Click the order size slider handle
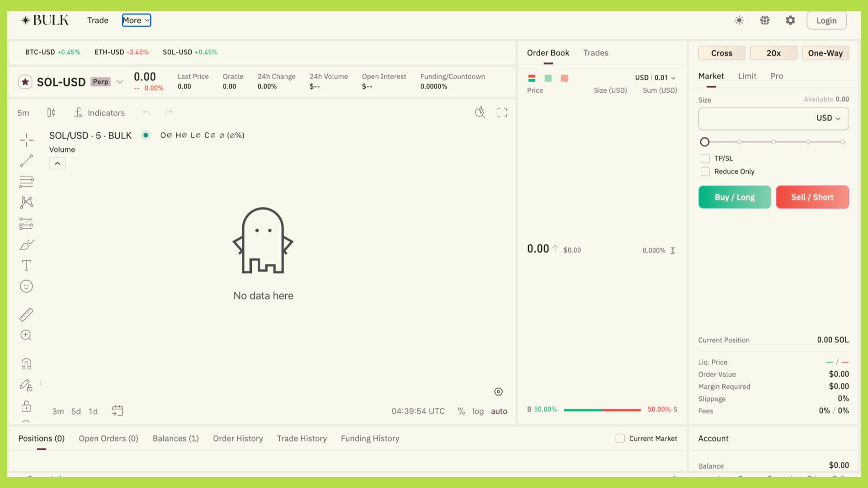868x488 pixels. coord(704,142)
